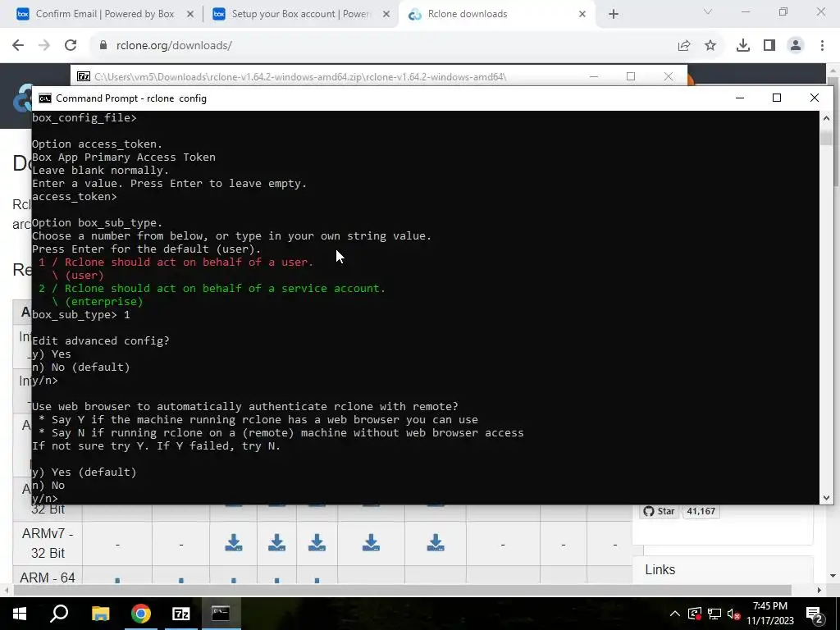The image size is (840, 630).
Task: Open Chrome tab search chevron
Action: (x=708, y=11)
